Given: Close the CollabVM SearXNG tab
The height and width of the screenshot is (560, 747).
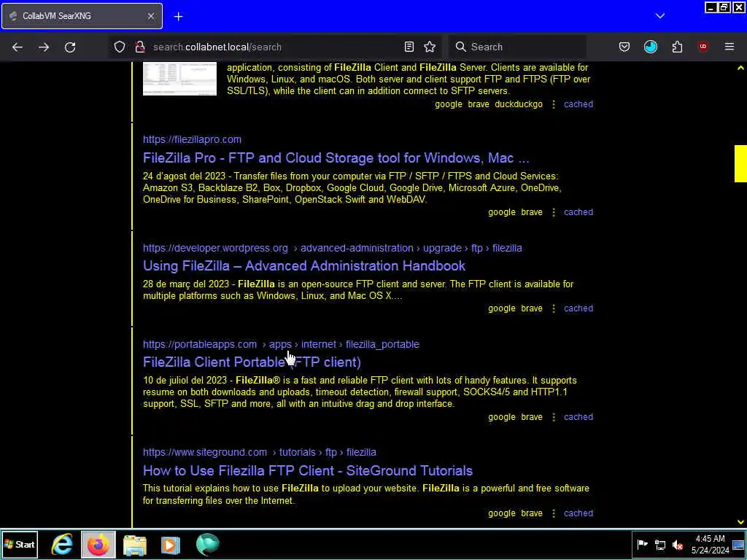Looking at the screenshot, I should point(150,16).
